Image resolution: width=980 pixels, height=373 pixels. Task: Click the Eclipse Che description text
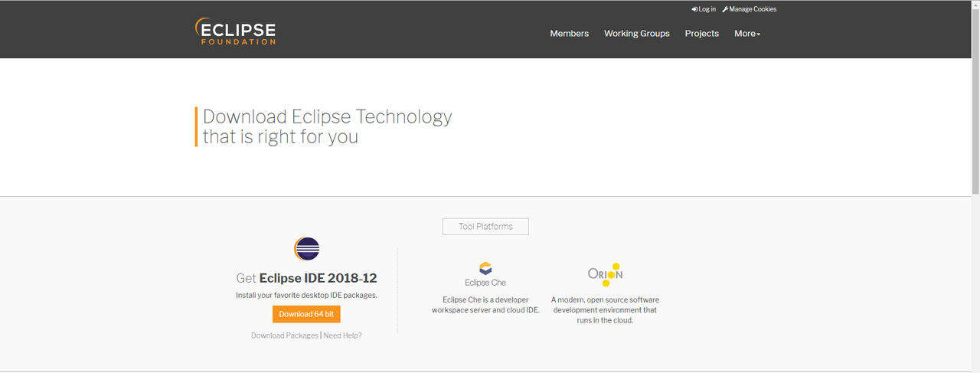(485, 305)
